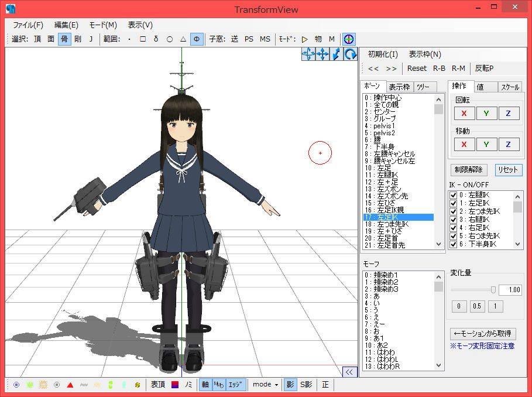
Task: Click the camera pan four-arrow icon
Action: tap(308, 54)
